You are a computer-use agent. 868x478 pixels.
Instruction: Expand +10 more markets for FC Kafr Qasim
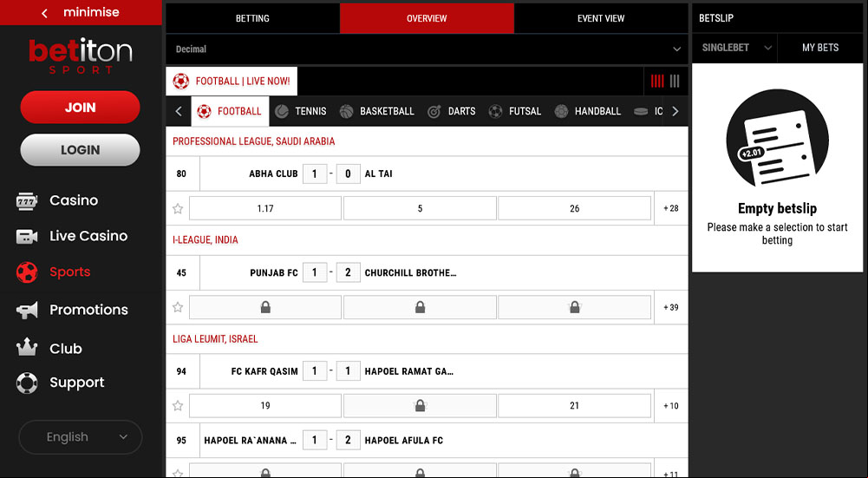click(x=671, y=406)
